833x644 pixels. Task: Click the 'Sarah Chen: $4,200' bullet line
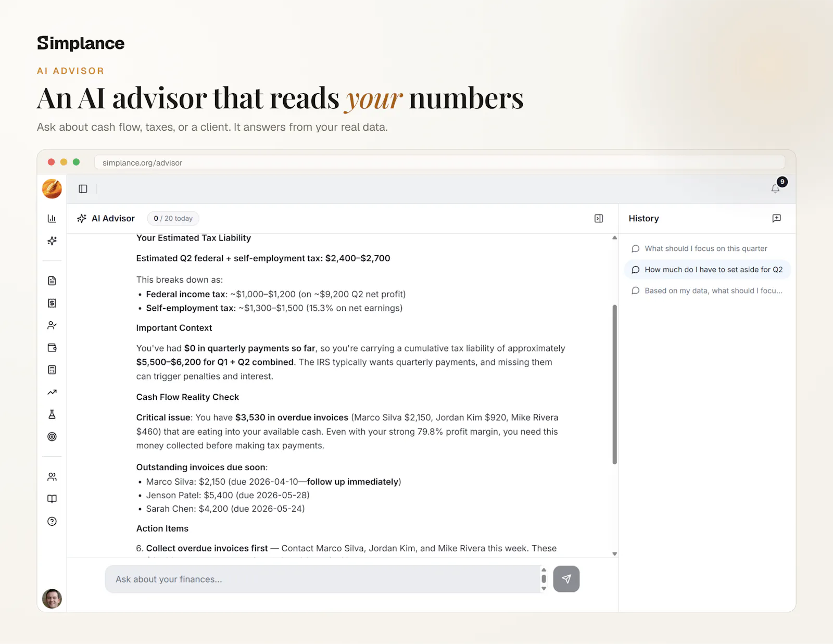tap(225, 509)
